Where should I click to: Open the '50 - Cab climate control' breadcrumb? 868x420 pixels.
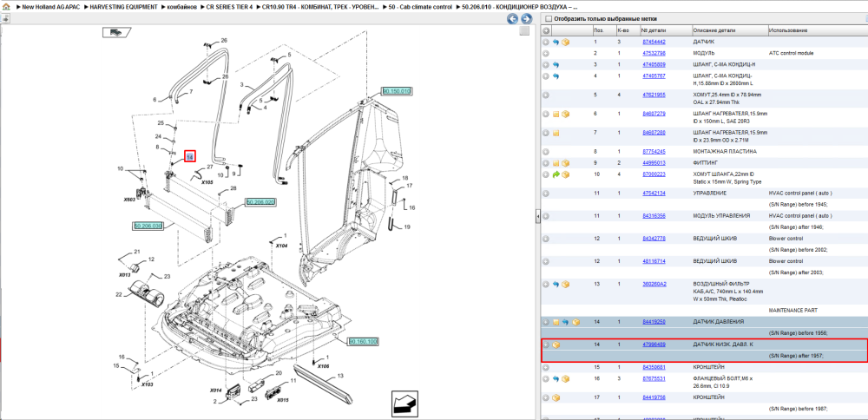coord(420,7)
